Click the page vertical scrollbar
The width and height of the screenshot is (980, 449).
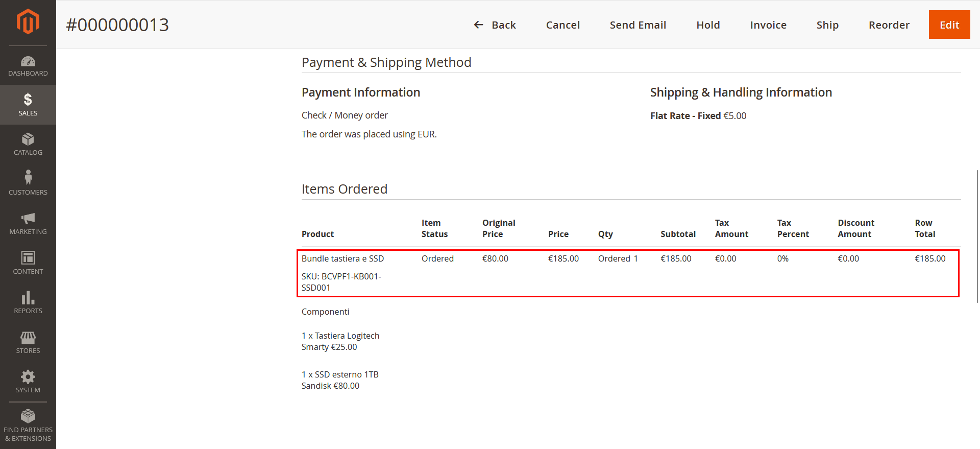[x=977, y=235]
